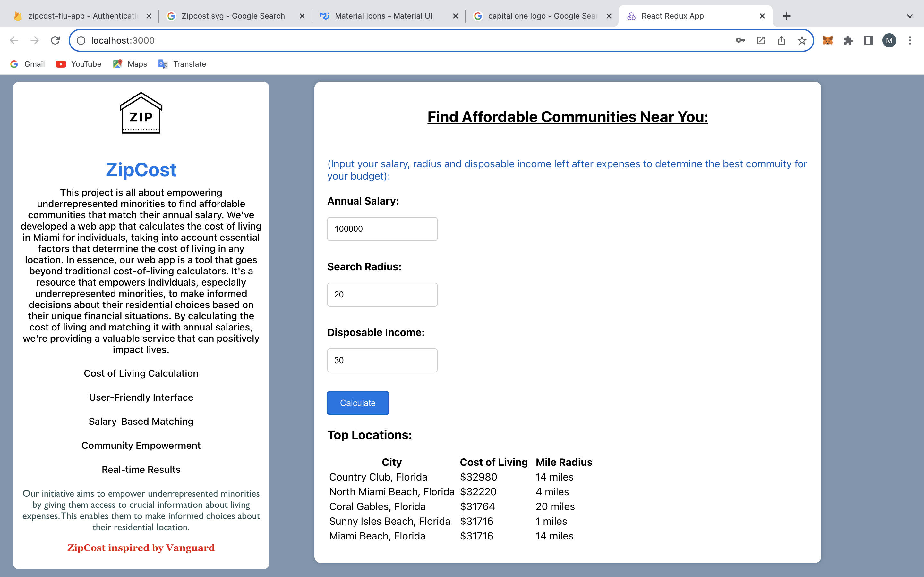Click the site information icon

point(81,40)
